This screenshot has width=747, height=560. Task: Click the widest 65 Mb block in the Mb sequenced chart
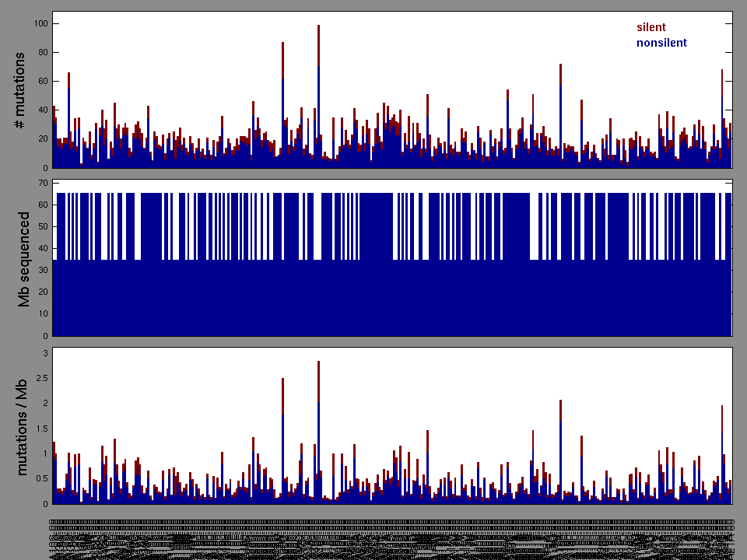coord(377,226)
